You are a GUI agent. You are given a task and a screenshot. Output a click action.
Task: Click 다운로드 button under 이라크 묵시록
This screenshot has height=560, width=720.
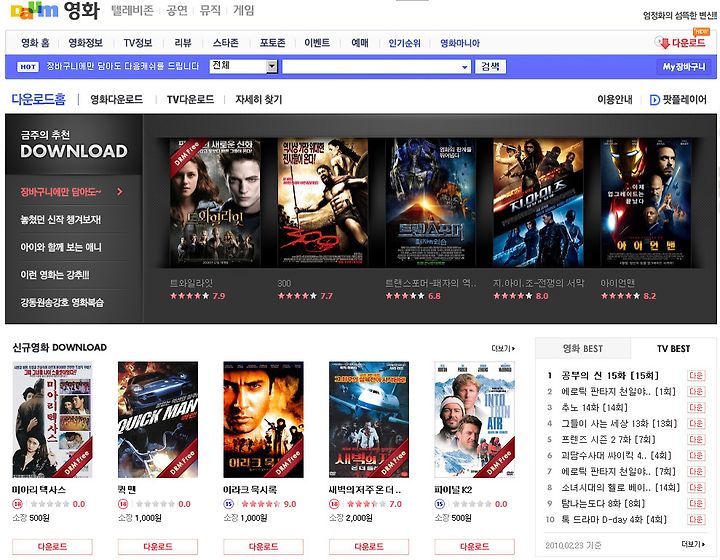click(x=264, y=547)
